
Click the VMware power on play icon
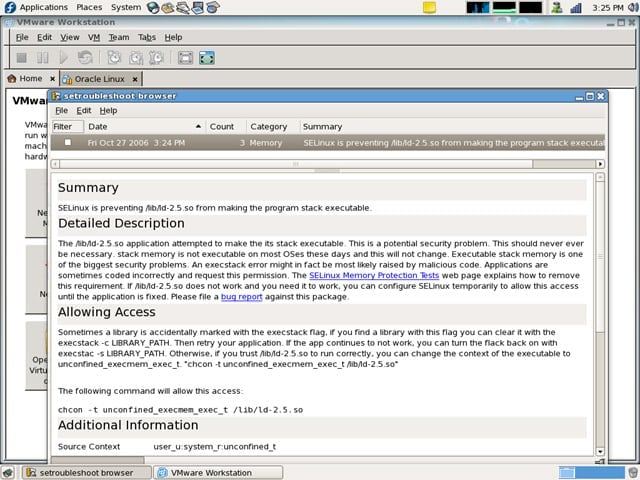(x=63, y=58)
